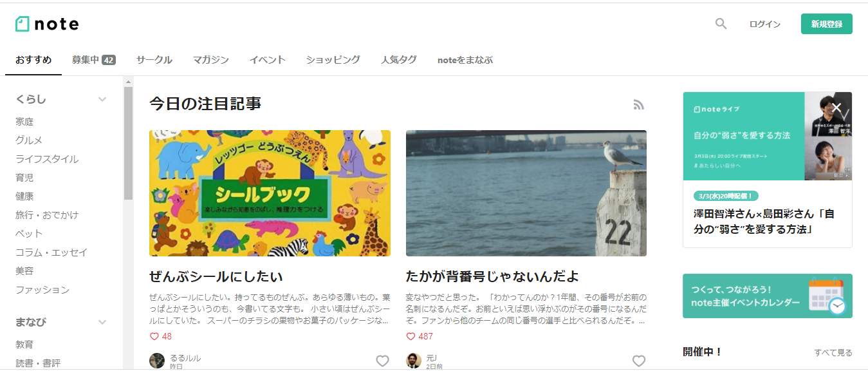Viewport: 868px width, 371px height.
Task: Open the RSS feed icon
Action: tap(638, 104)
